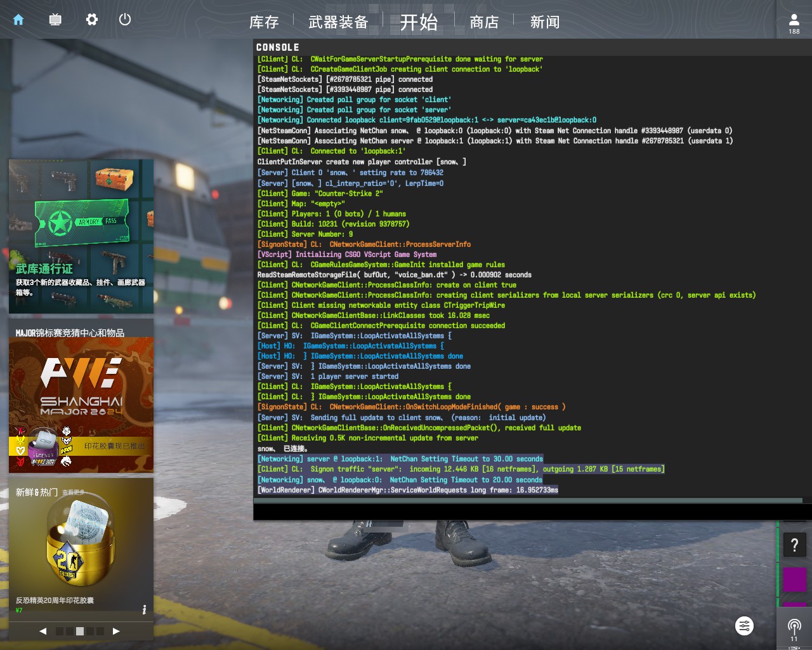Viewport: 812px width, 650px height.
Task: Click the console horizontal scrollbar
Action: (528, 500)
